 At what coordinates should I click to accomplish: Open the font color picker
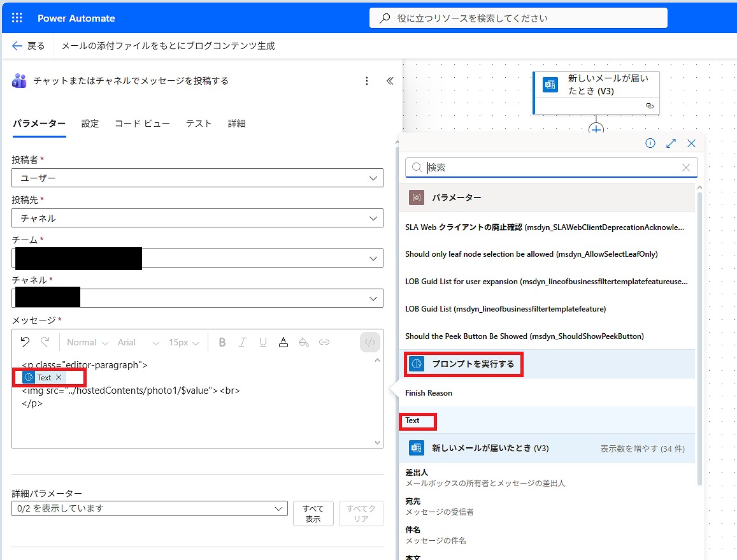click(283, 342)
